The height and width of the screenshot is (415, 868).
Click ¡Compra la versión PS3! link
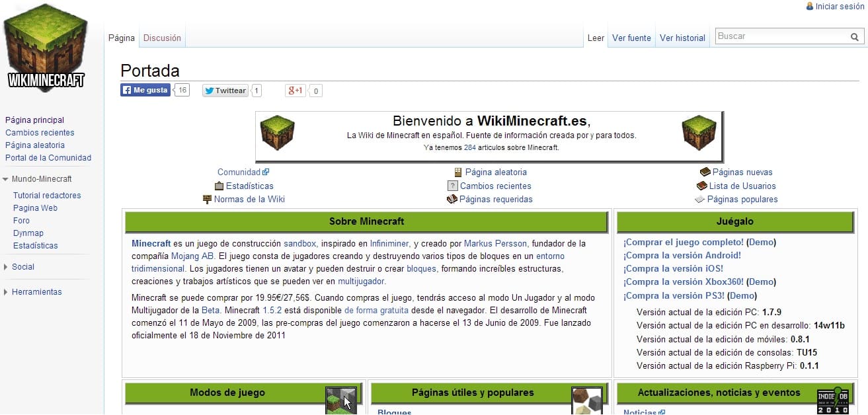[674, 296]
